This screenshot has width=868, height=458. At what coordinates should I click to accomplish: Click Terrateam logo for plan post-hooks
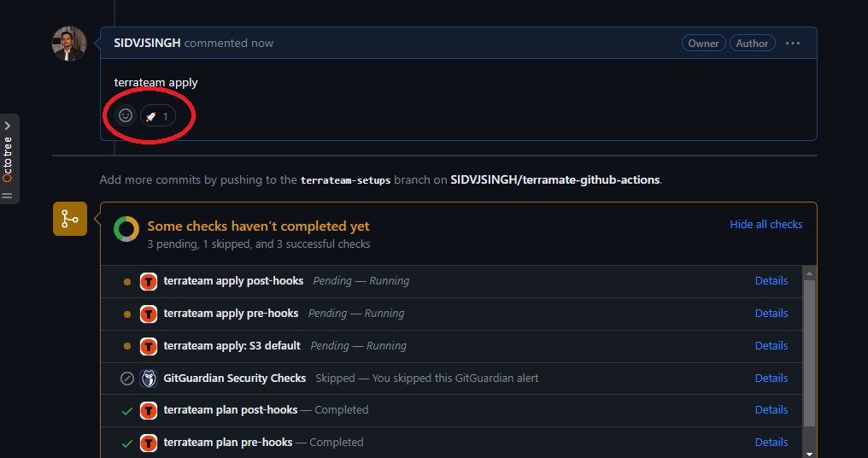click(149, 410)
